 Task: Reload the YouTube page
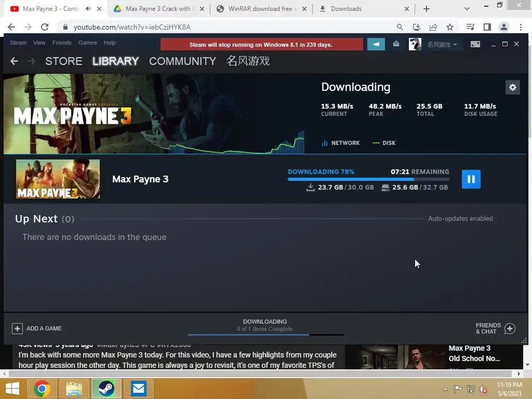[x=45, y=27]
